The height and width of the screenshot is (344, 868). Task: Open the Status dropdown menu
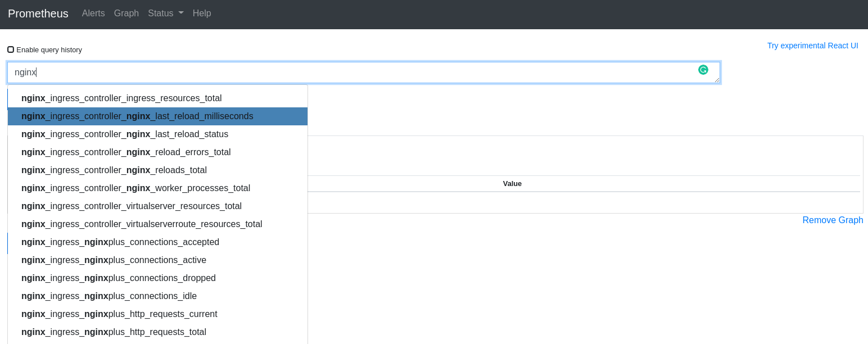click(x=166, y=13)
